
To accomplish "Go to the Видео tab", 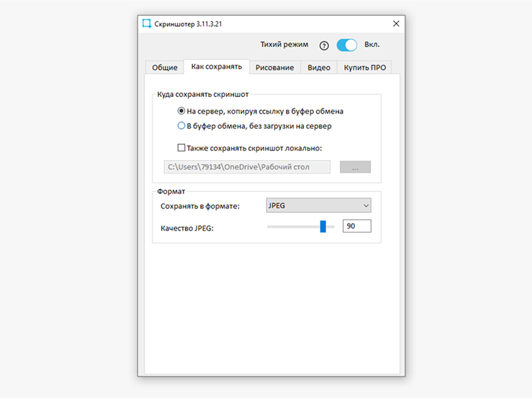I will tap(319, 68).
